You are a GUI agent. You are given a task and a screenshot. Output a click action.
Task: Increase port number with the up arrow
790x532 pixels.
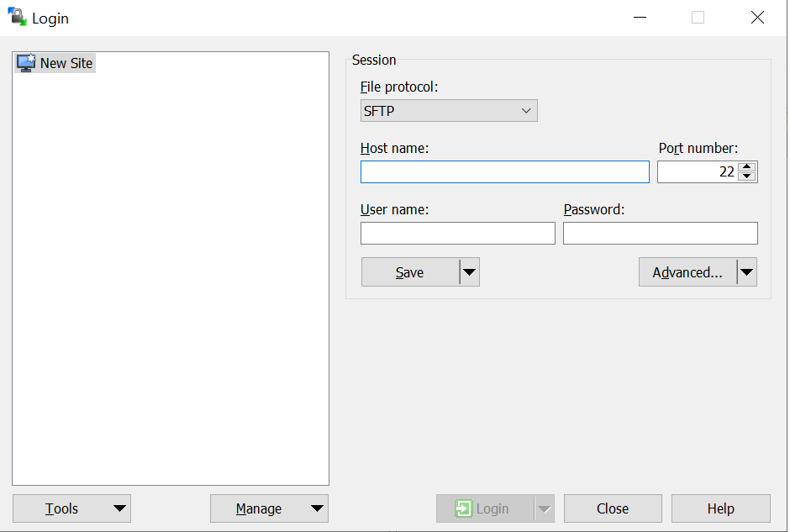pos(748,167)
